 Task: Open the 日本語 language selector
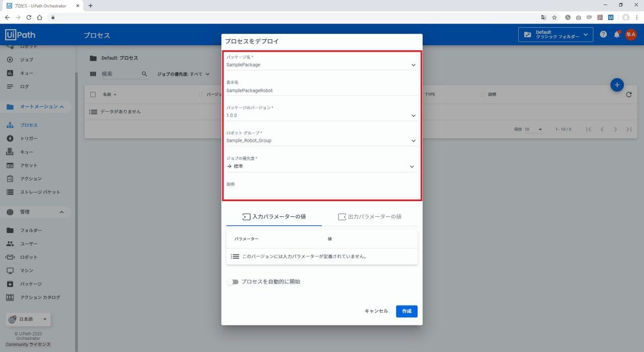28,319
